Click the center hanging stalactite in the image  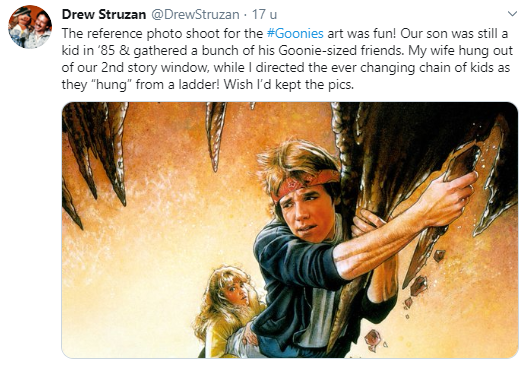(x=216, y=135)
